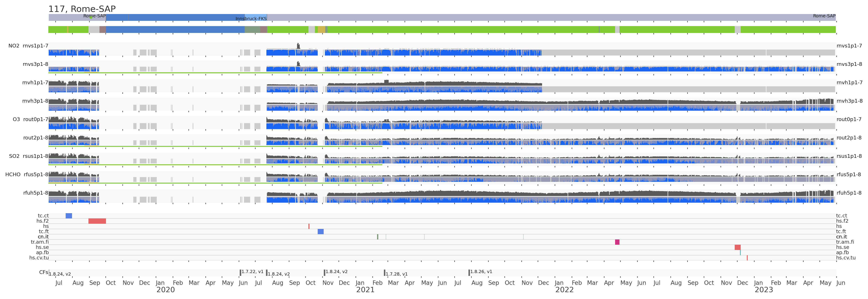868x299 pixels.
Task: Click the thin red hs event marker
Action: point(309,226)
